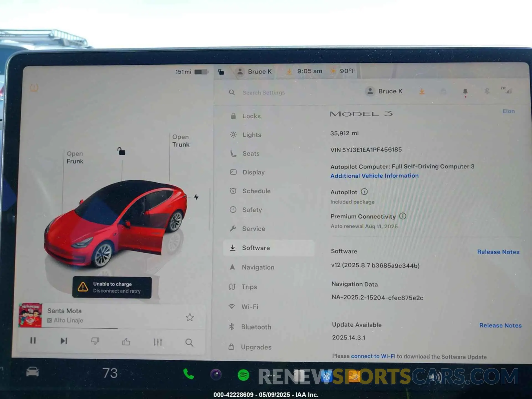This screenshot has width=532, height=399.
Task: Select the Software settings menu
Action: pos(268,248)
